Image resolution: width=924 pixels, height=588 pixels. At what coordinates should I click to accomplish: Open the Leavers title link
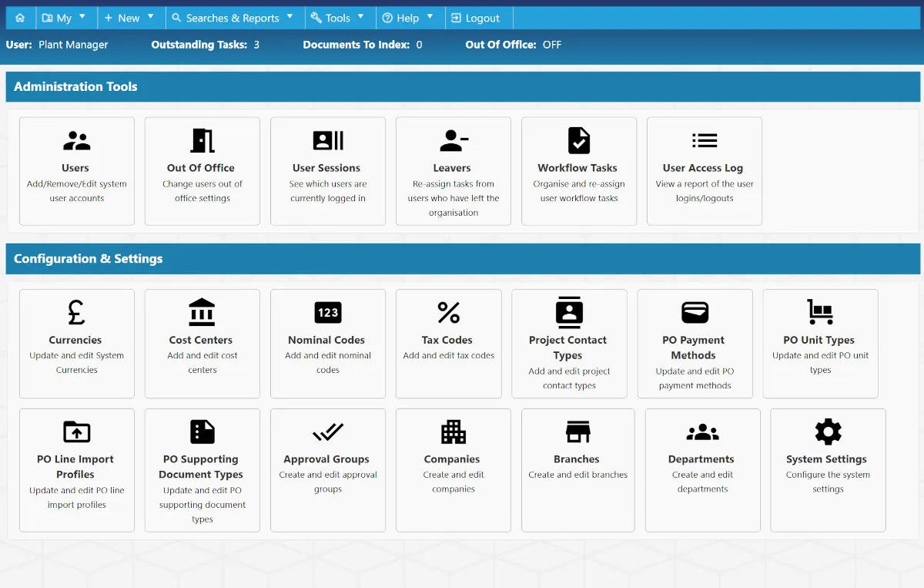pos(452,168)
